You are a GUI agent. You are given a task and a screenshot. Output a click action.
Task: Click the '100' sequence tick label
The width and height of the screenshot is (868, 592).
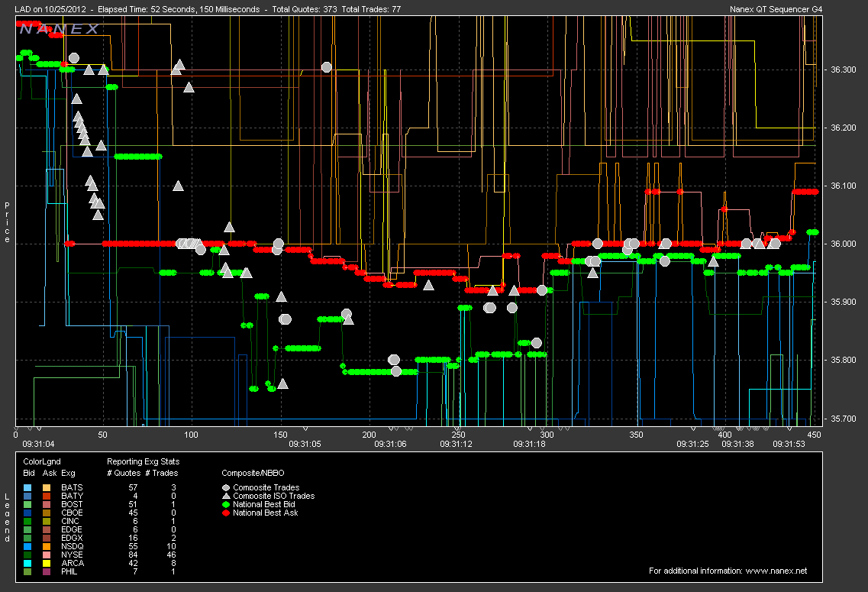(191, 435)
